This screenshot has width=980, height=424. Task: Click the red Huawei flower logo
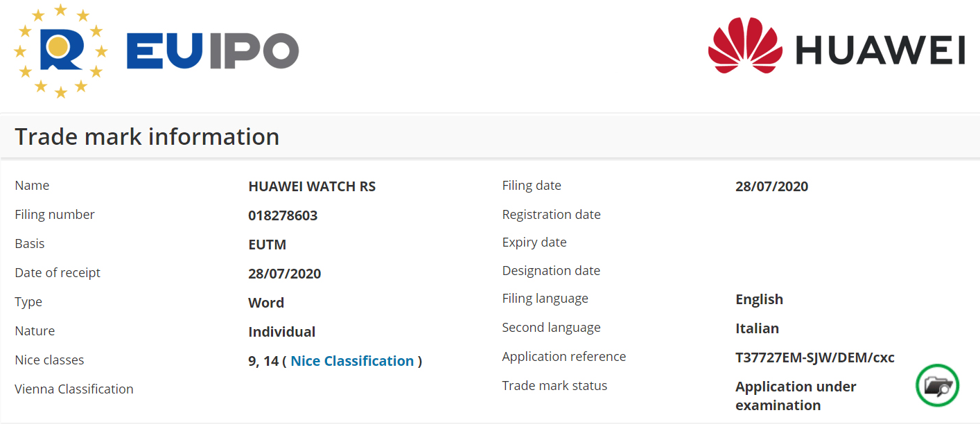click(x=745, y=47)
